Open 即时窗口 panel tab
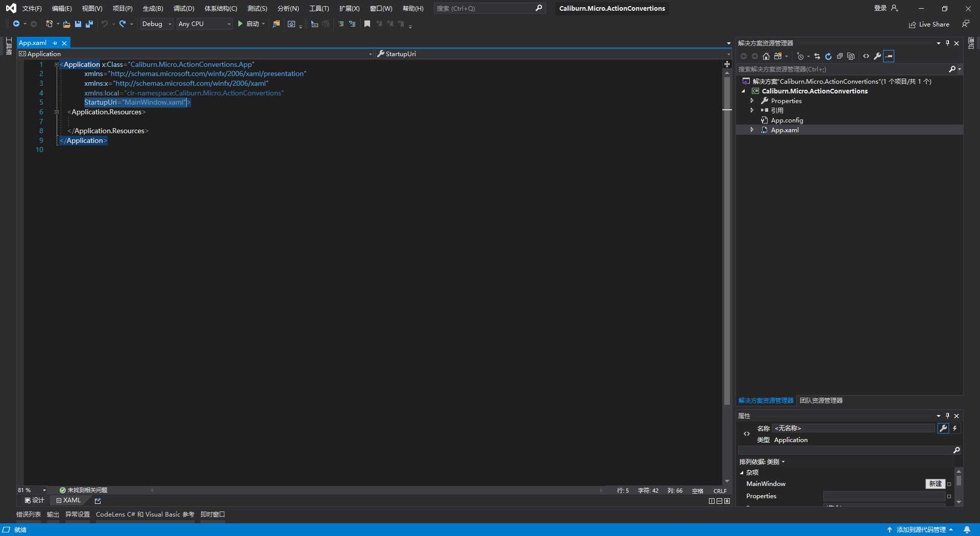 (213, 515)
